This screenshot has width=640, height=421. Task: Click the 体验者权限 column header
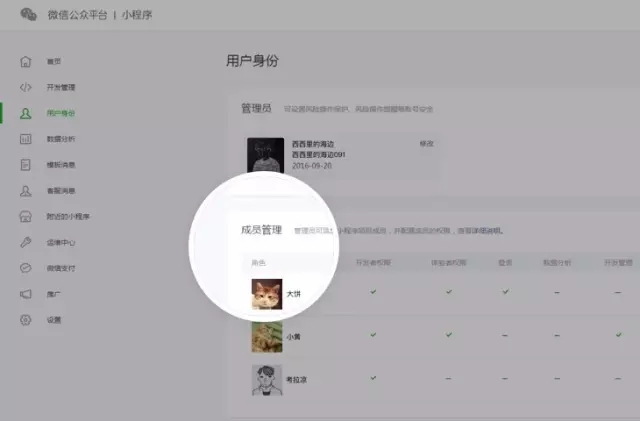coord(449,263)
